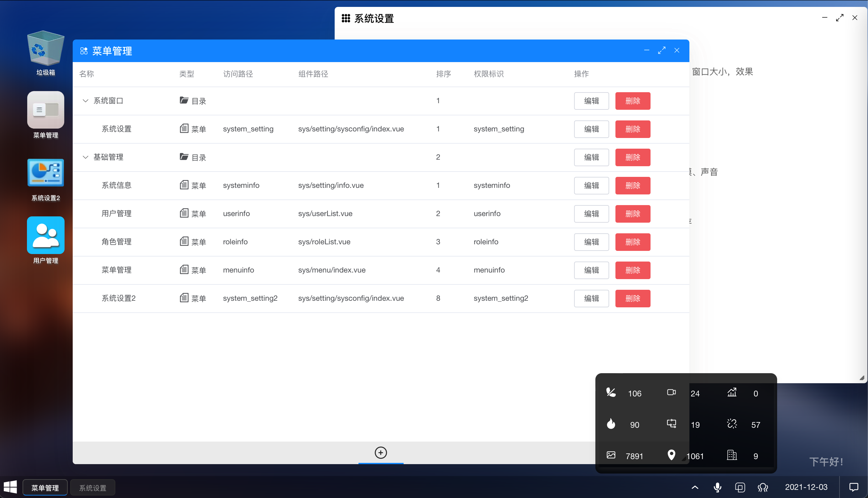Open the notification chat icon in taskbar
Viewport: 868px width, 498px height.
[x=854, y=487]
